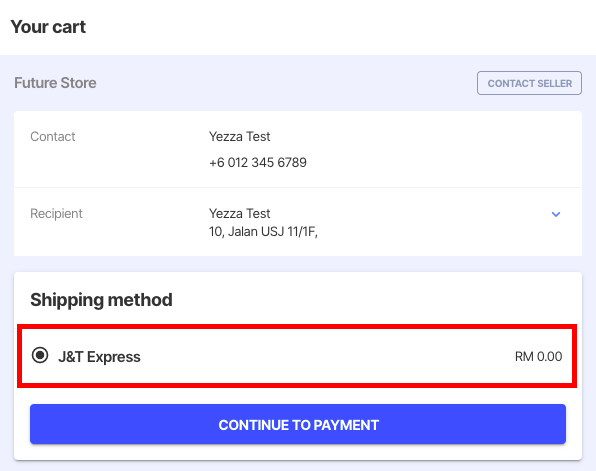Click the RM 0.00 shipping price
Image resolution: width=596 pixels, height=471 pixels.
click(538, 357)
